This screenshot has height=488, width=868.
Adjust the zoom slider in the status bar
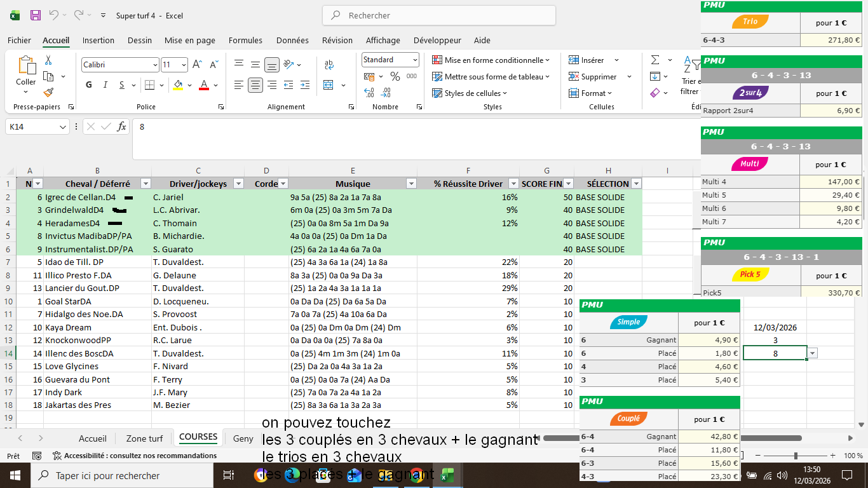pyautogui.click(x=796, y=456)
